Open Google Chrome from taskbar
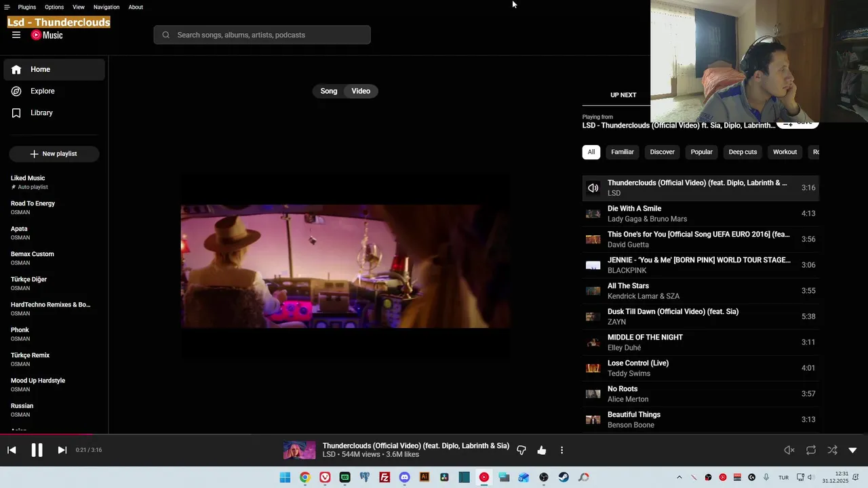The image size is (868, 488). coord(305,477)
